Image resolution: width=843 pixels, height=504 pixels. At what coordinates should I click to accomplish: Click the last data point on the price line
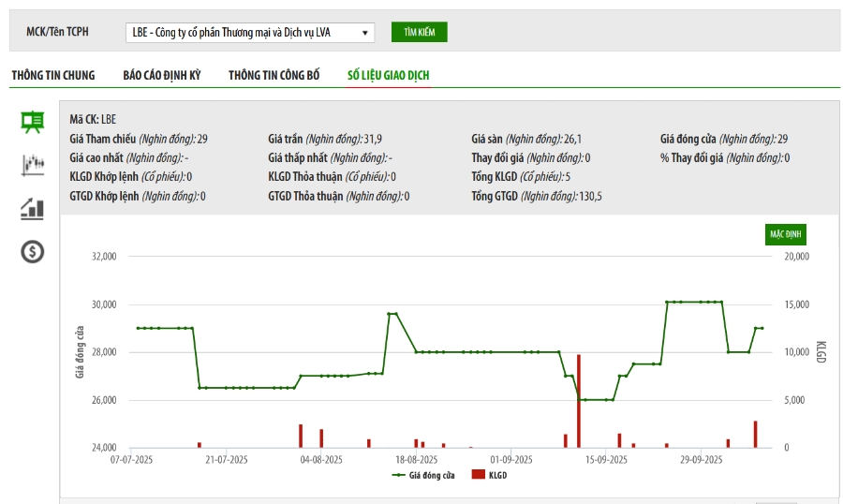coord(762,328)
